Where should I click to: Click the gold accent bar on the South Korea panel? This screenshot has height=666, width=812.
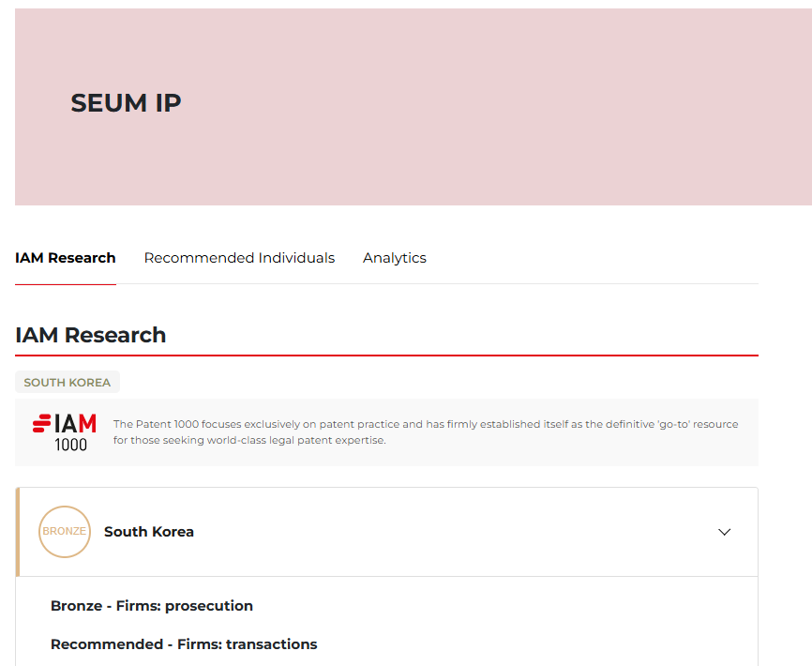(18, 532)
